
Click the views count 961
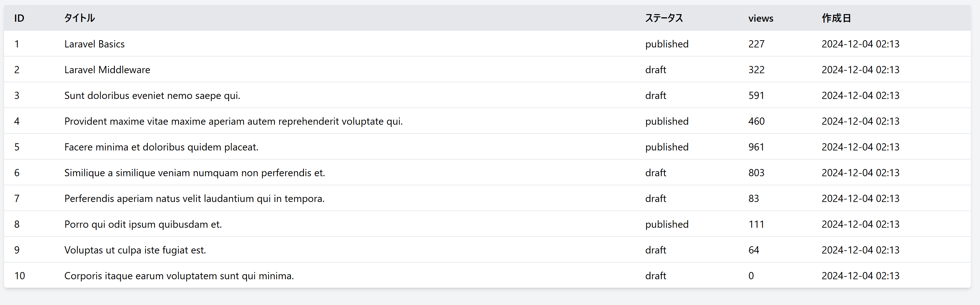756,147
